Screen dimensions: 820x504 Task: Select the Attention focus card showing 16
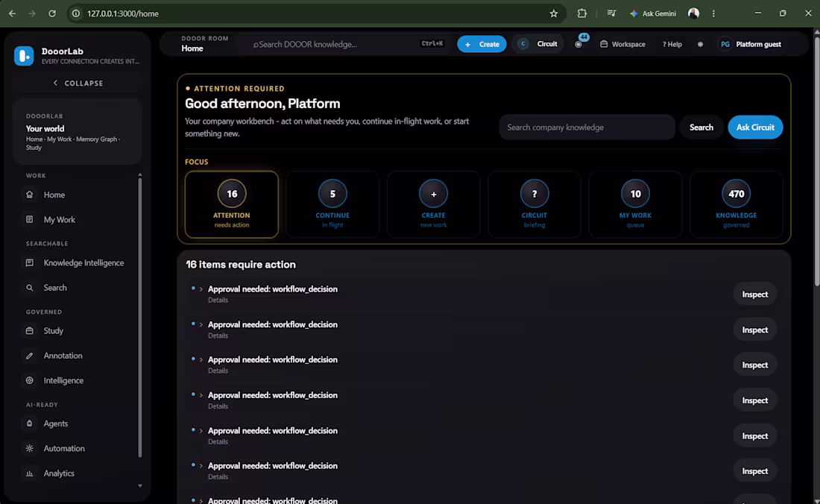[x=232, y=204]
